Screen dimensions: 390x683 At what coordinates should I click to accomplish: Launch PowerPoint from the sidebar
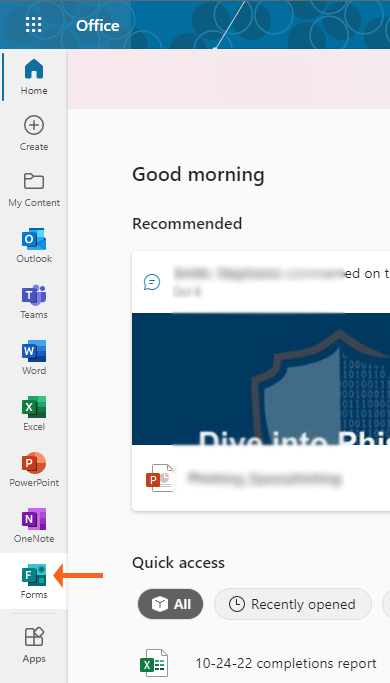(34, 469)
